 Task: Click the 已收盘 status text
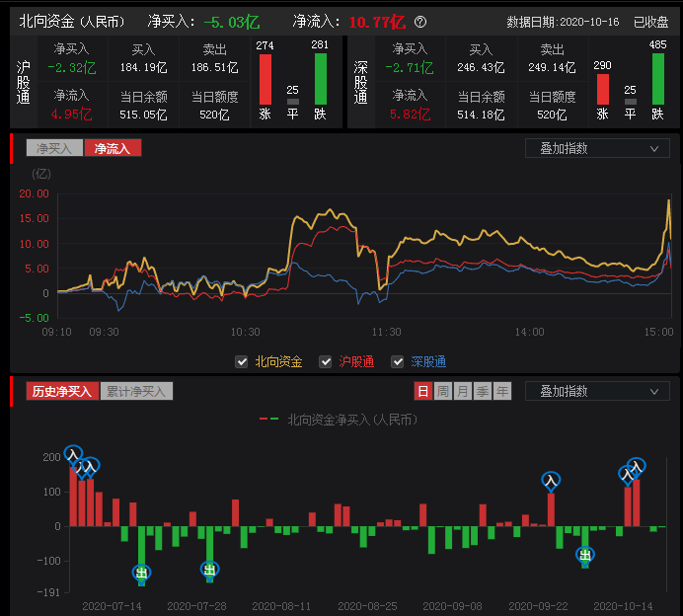click(650, 22)
